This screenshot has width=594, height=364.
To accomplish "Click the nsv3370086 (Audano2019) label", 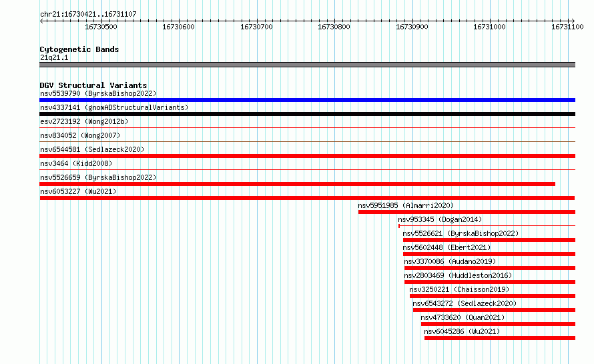I will click(x=450, y=261).
